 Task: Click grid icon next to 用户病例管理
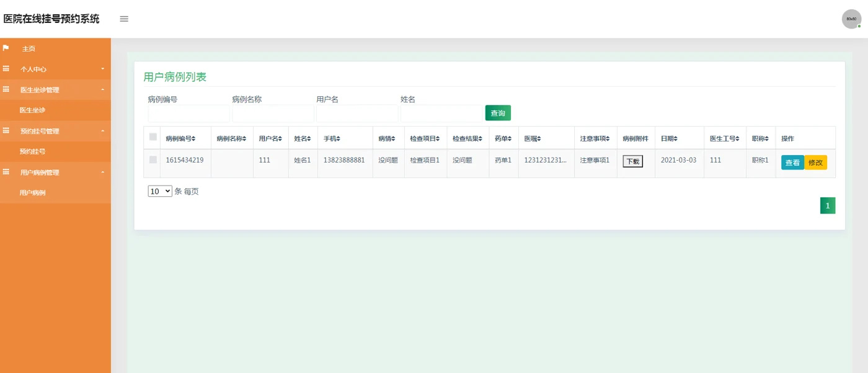6,172
